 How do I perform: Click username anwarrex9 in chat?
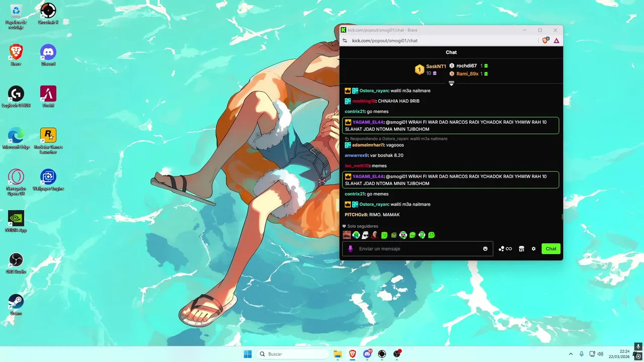(356, 155)
